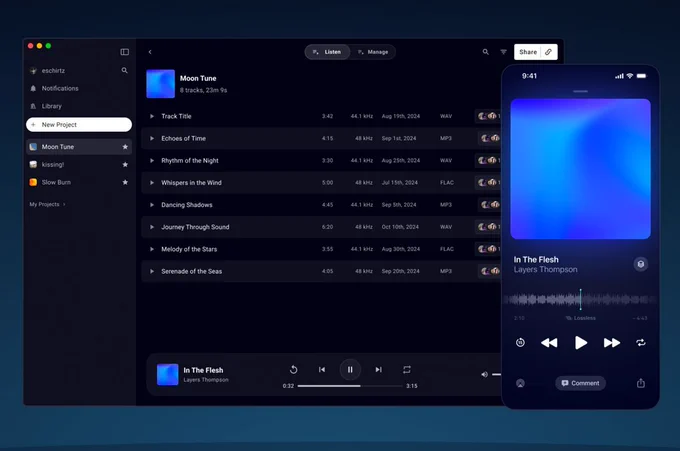
Task: Tap the hexagon icon beside In The Flesh
Action: (x=641, y=264)
